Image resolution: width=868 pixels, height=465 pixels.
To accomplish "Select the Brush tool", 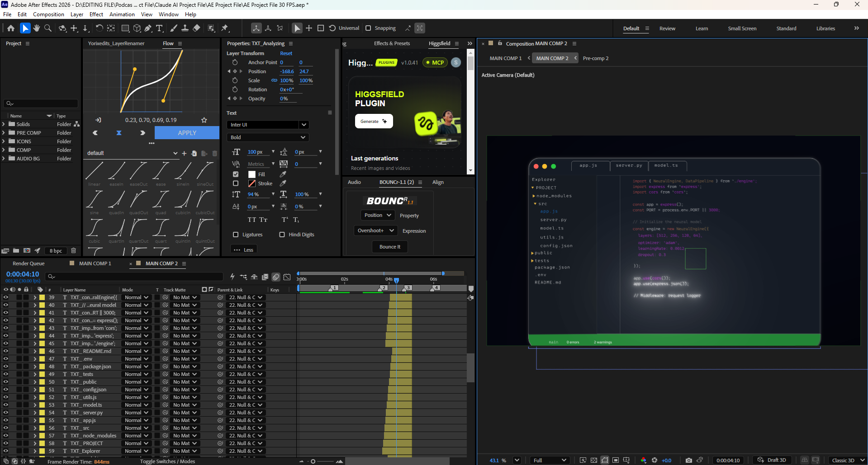I will (173, 28).
